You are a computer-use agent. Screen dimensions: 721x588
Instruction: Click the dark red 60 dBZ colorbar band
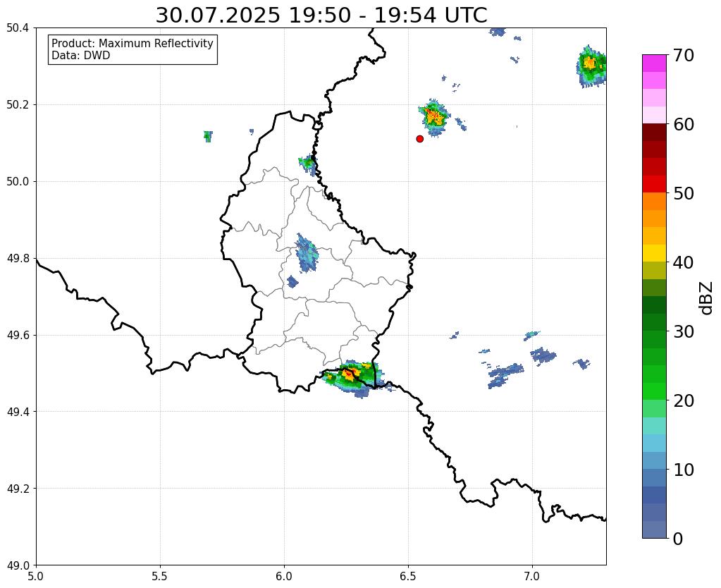(x=654, y=132)
